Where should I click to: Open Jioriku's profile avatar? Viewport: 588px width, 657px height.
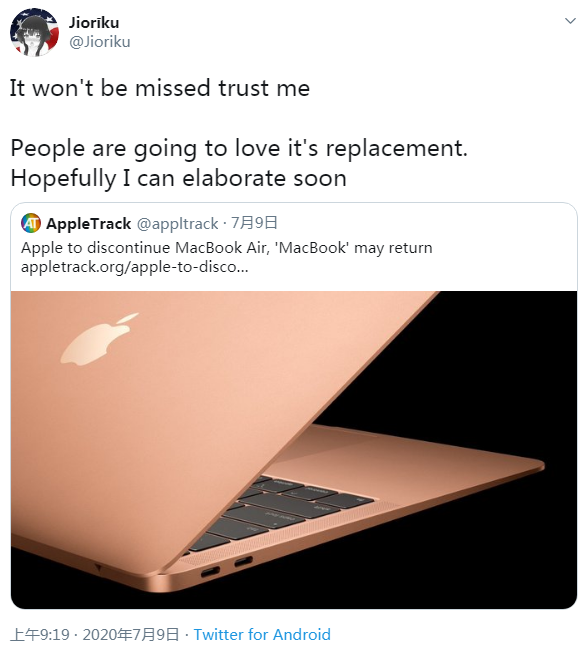pos(34,32)
